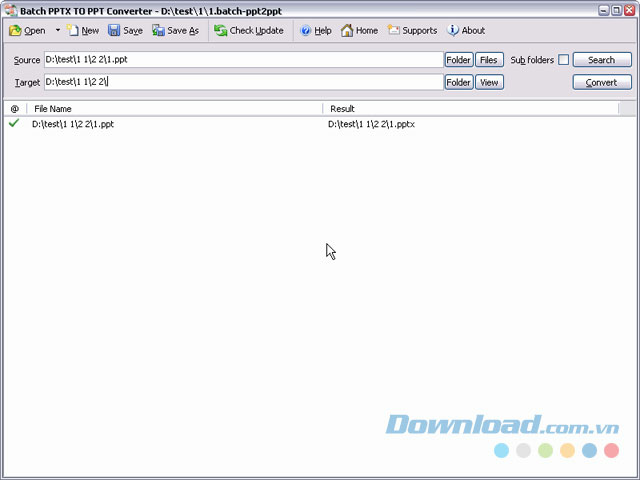The height and width of the screenshot is (480, 640).
Task: Browse Source with Folder button
Action: pos(459,60)
